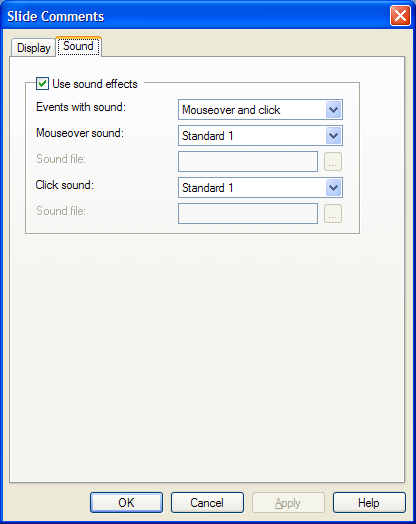Switch to the Display tab
Image resolution: width=416 pixels, height=524 pixels.
[33, 48]
